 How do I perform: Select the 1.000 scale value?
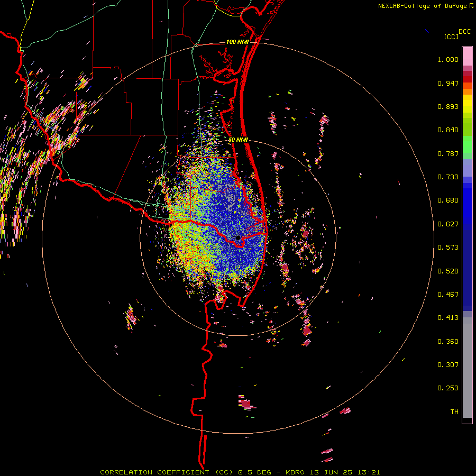pos(448,59)
